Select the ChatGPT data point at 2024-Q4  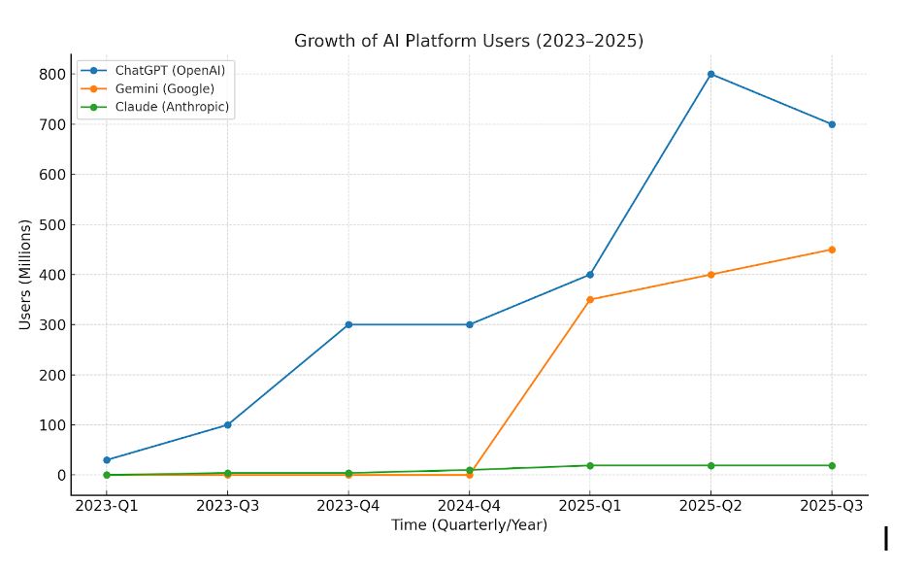(469, 324)
